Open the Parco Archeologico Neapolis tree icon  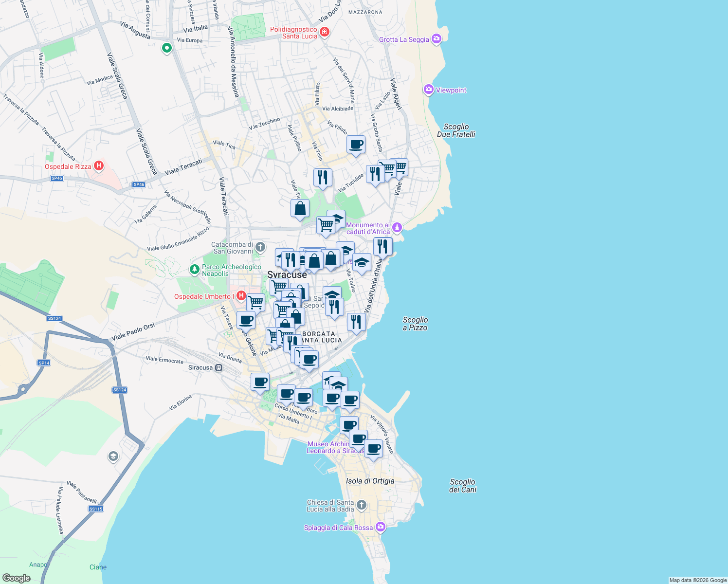click(x=195, y=268)
